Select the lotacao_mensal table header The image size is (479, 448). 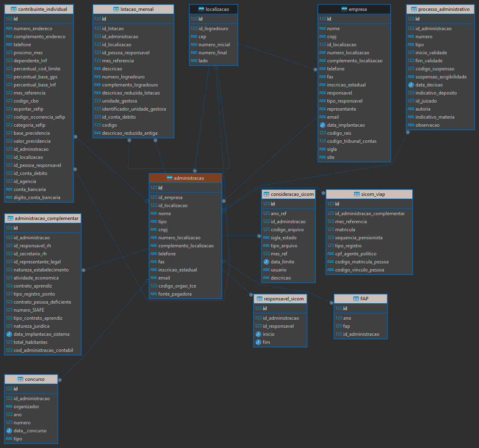pyautogui.click(x=133, y=9)
